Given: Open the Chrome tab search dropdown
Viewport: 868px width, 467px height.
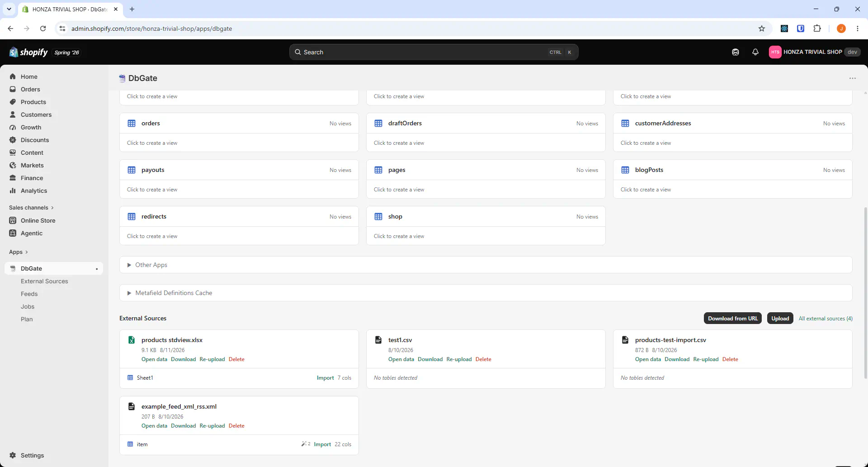Looking at the screenshot, I should [9, 9].
